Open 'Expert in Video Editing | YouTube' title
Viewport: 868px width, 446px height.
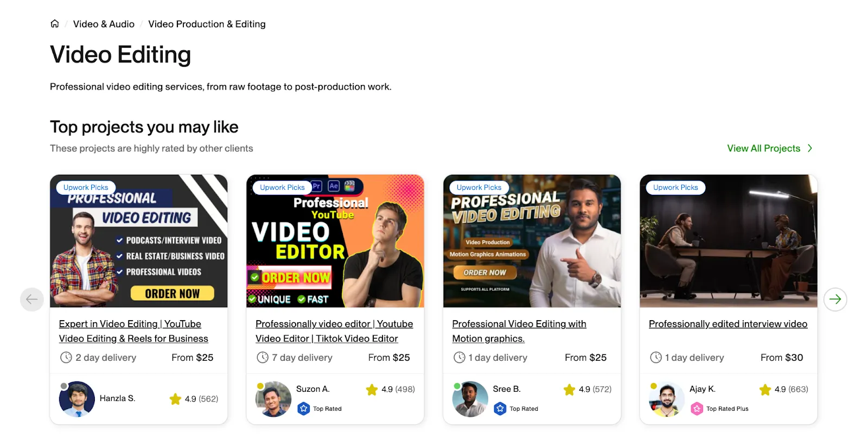(133, 331)
